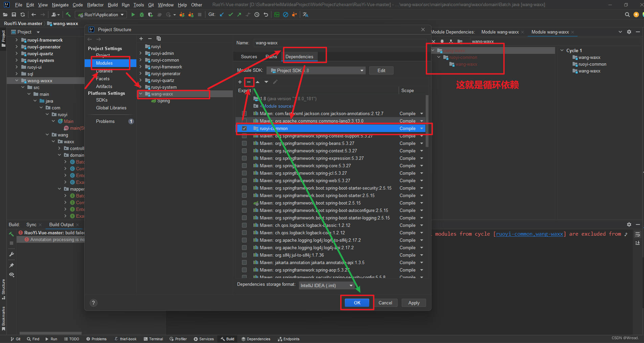The image size is (644, 343).
Task: Click the Build Project hammer icon
Action: point(68,15)
